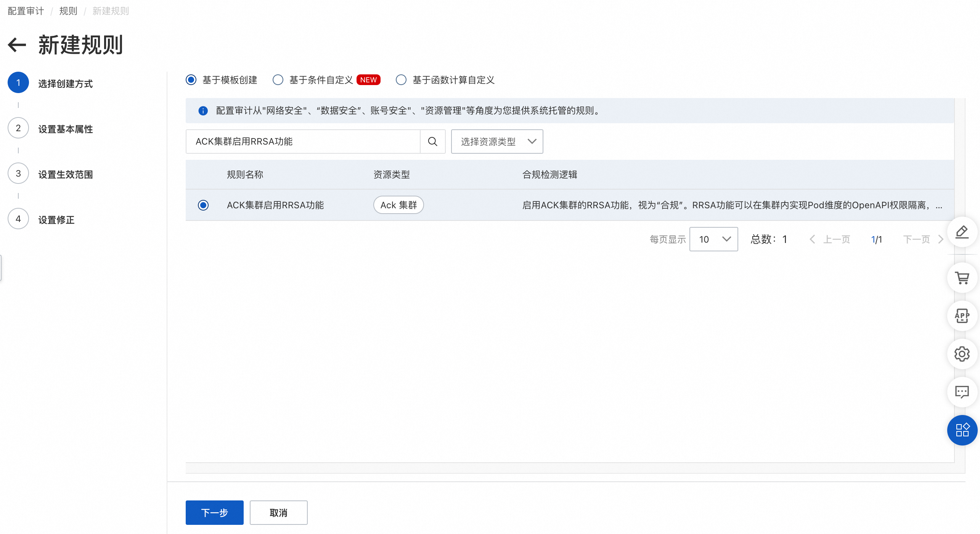Click the blue grid widgets floating button
980x534 pixels.
(962, 430)
